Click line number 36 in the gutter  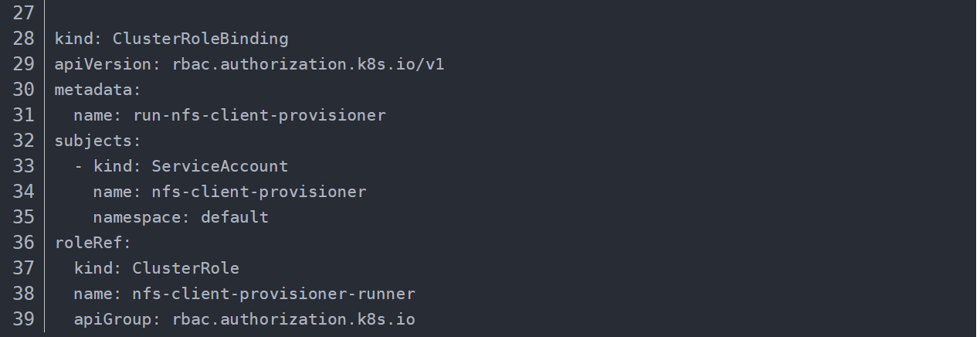tap(23, 243)
